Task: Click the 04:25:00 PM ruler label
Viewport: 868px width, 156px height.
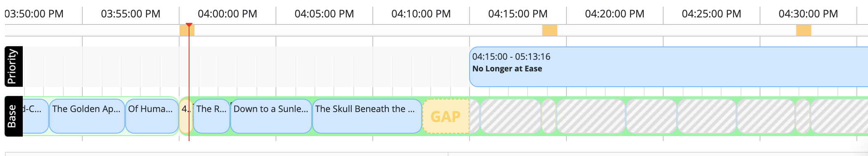Action: click(712, 14)
